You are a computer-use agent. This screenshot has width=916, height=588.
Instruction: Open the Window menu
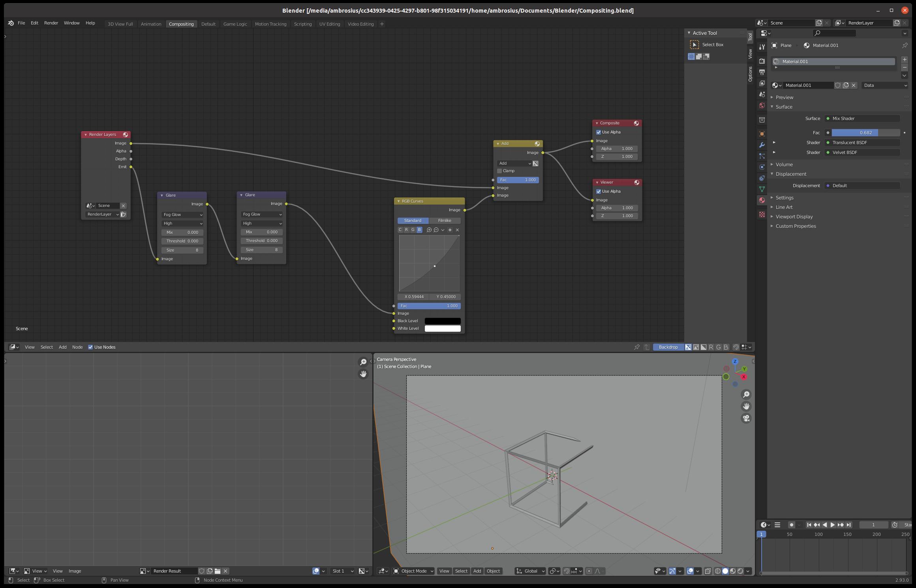(x=71, y=23)
